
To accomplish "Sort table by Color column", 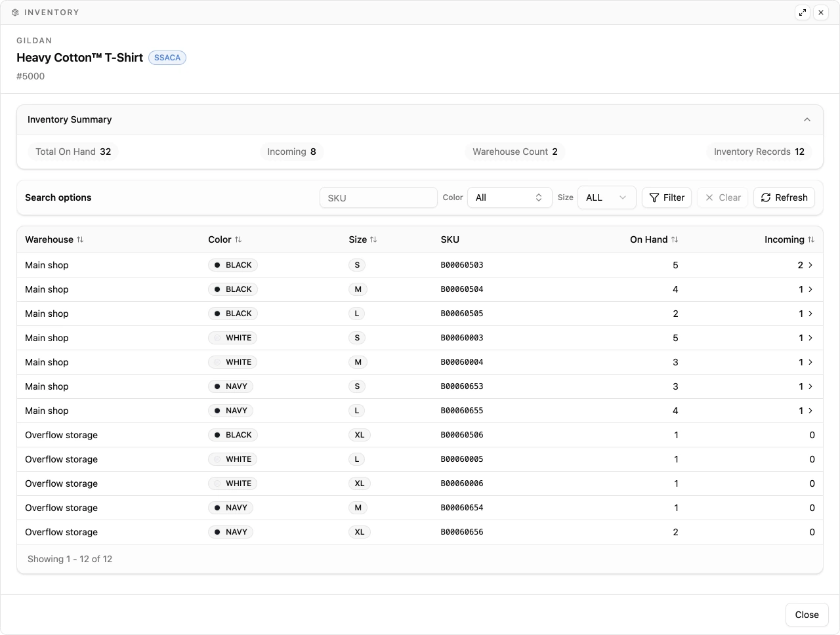I will (225, 239).
